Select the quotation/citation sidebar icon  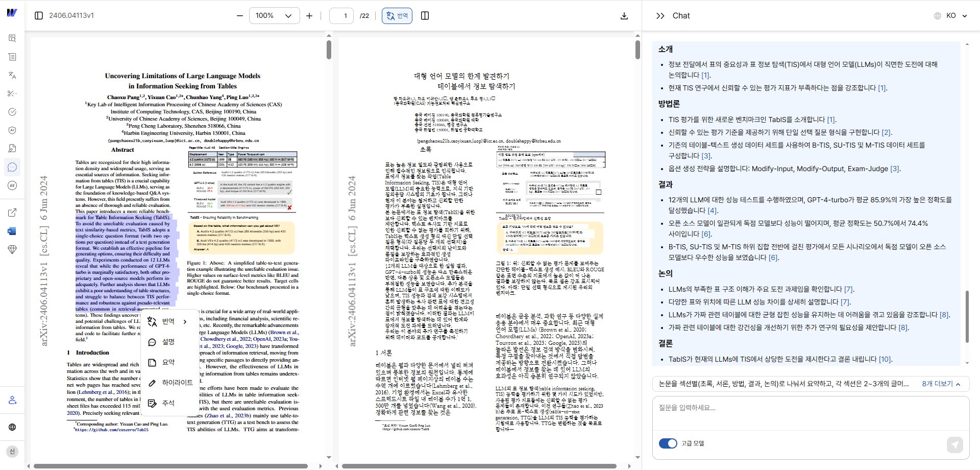click(x=12, y=185)
